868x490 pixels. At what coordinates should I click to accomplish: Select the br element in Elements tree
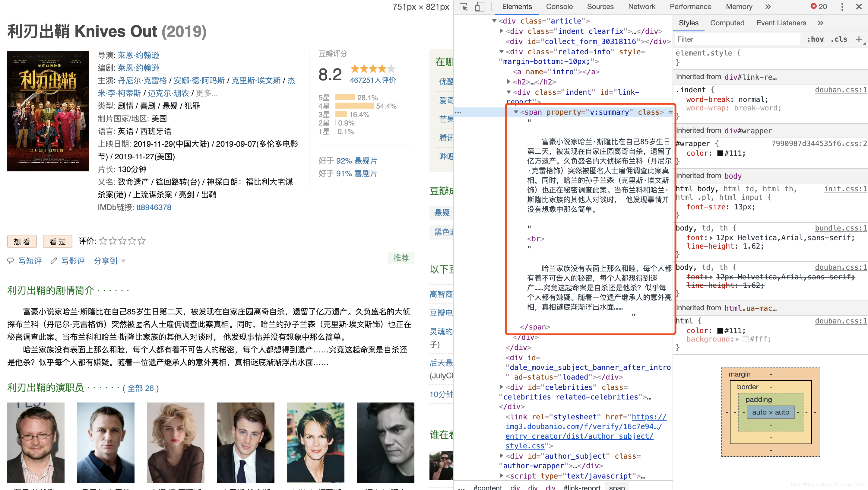pos(536,239)
